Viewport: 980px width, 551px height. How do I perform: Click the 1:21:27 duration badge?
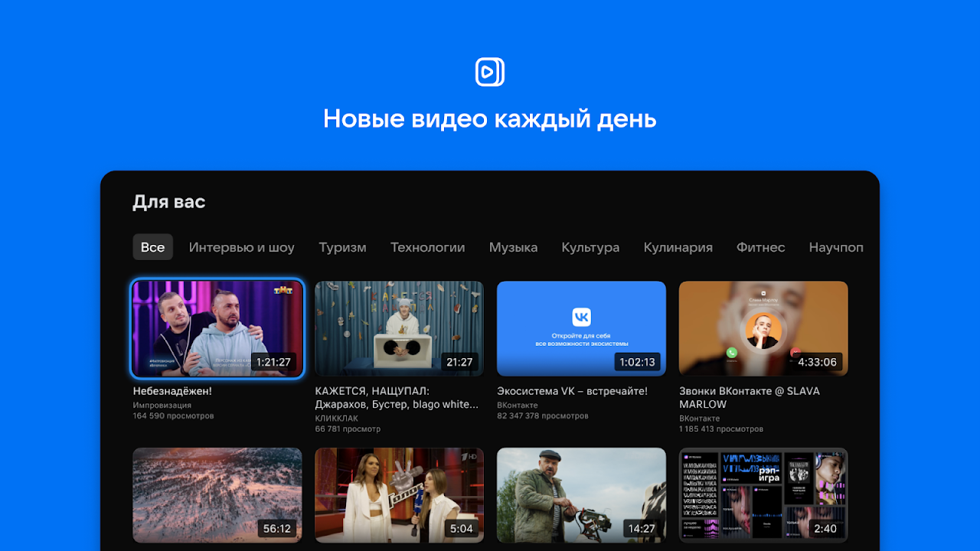(273, 362)
